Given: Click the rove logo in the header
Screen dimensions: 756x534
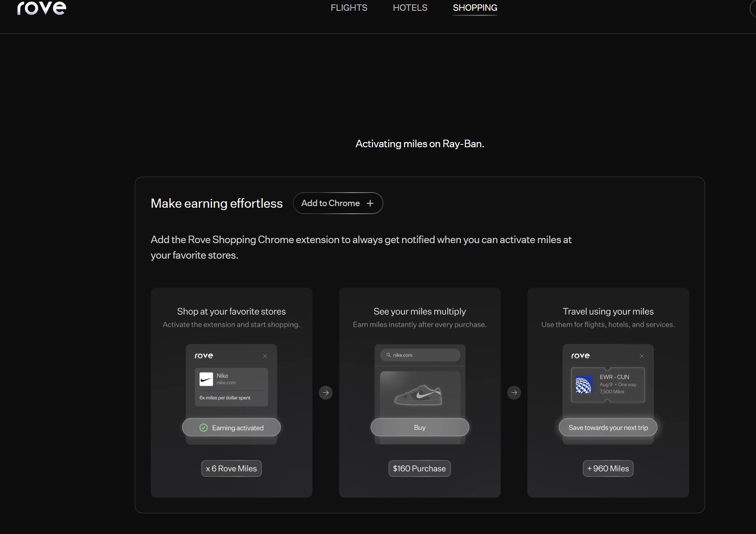Looking at the screenshot, I should (x=42, y=8).
